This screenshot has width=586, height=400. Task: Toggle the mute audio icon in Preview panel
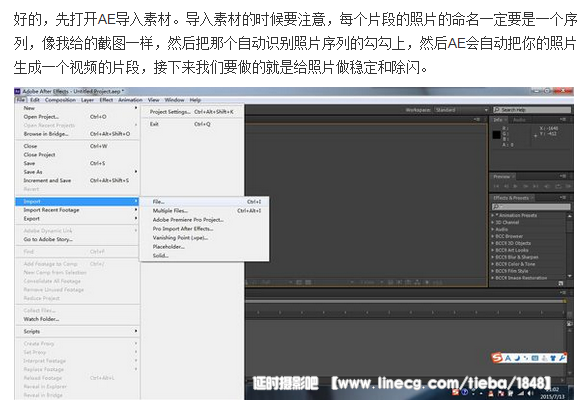(547, 186)
